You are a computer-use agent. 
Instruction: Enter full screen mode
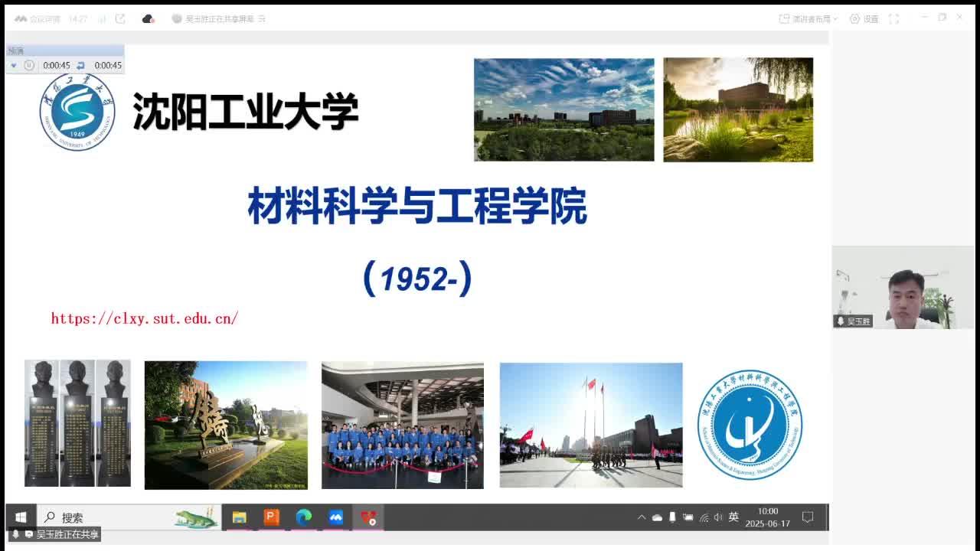pos(893,19)
